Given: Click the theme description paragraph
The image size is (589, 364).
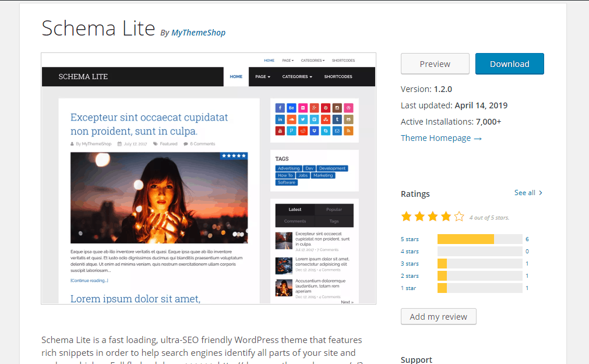Looking at the screenshot, I should (202, 349).
